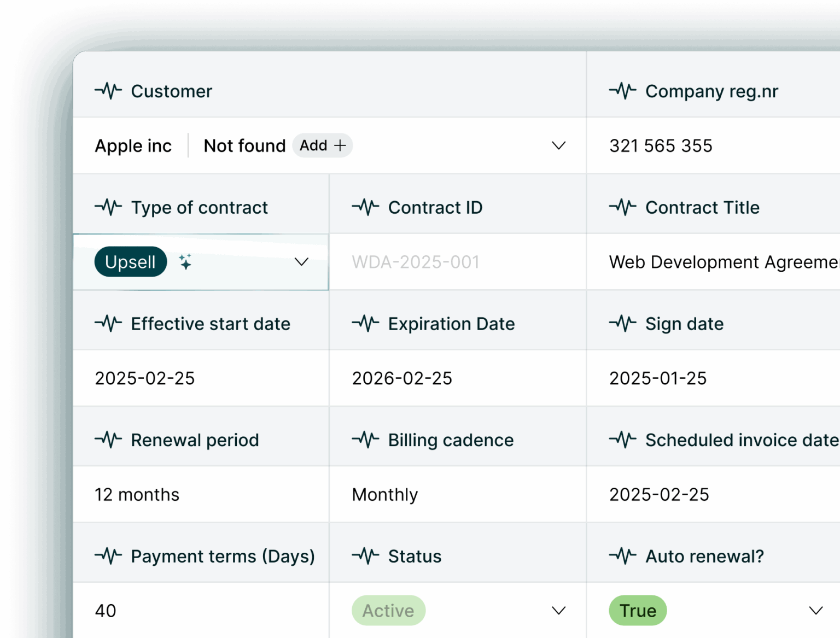Click the icon beside Scheduled invoice date
The image size is (840, 638).
tap(623, 440)
